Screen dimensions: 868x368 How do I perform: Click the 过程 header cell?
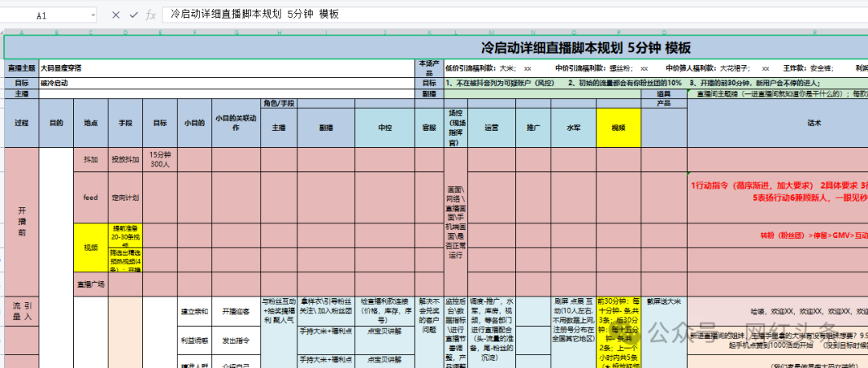point(21,124)
